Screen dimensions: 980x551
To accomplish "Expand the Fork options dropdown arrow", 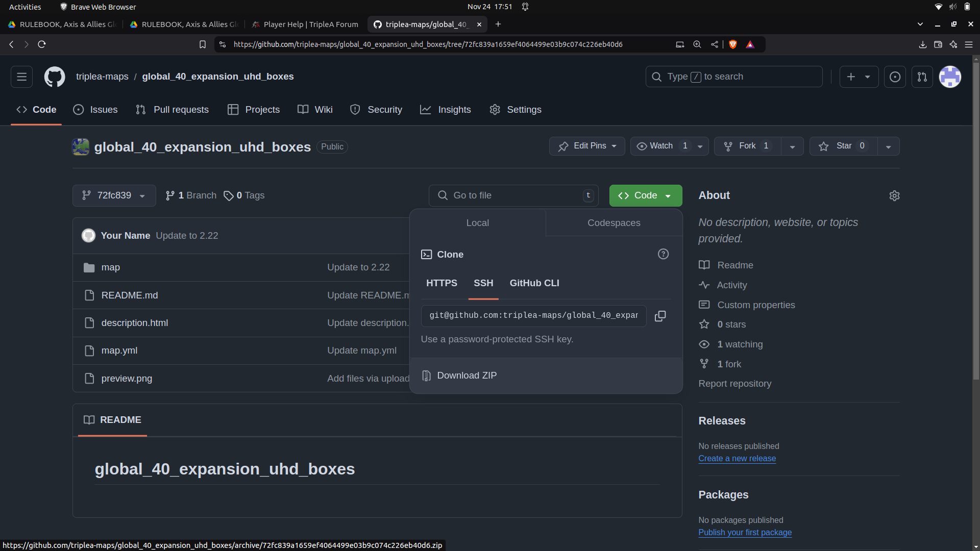I will click(792, 146).
